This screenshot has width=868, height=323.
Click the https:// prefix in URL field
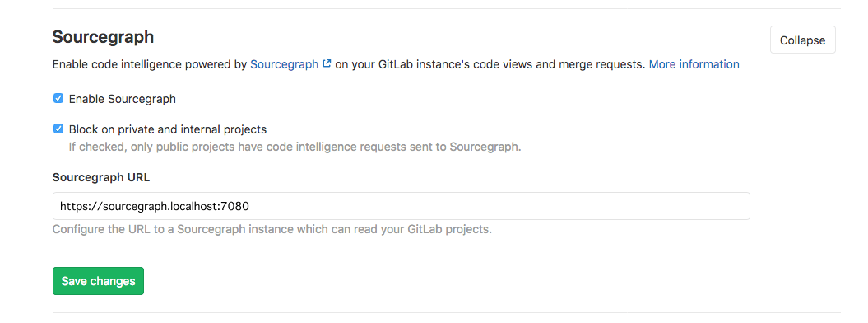tap(76, 206)
